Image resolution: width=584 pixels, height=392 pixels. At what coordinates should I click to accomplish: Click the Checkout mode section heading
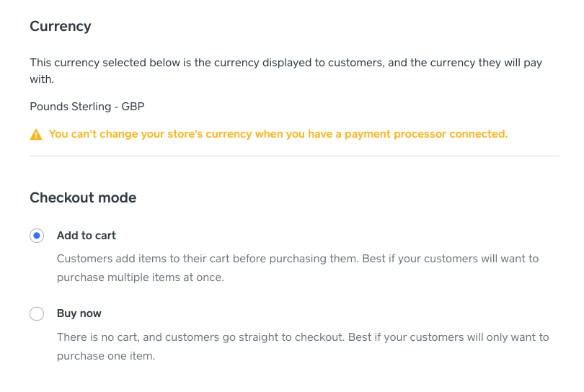pos(83,197)
